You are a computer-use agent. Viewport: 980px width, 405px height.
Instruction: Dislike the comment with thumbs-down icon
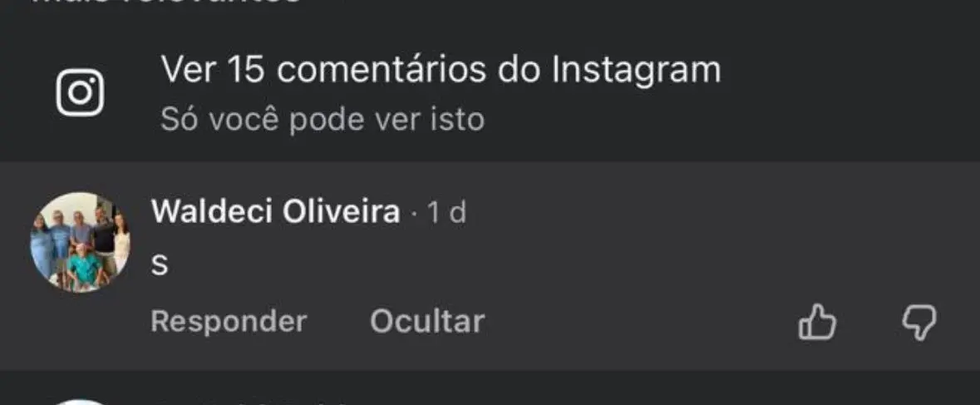coord(918,324)
